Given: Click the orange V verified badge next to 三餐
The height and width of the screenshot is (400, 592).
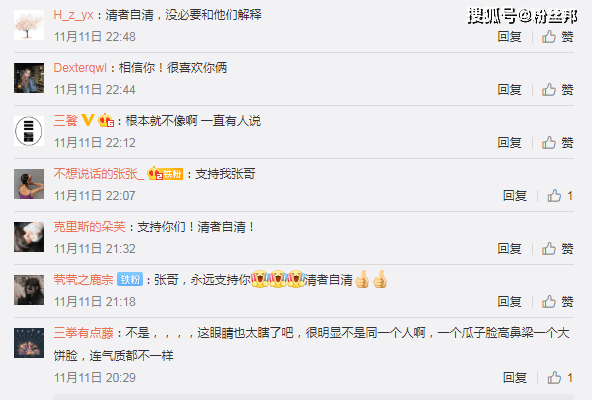Looking at the screenshot, I should (88, 120).
